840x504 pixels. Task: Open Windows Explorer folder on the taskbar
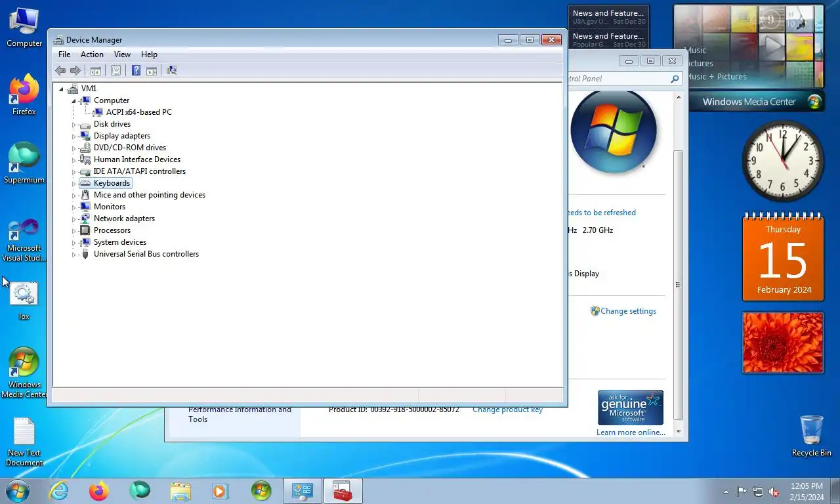[180, 491]
